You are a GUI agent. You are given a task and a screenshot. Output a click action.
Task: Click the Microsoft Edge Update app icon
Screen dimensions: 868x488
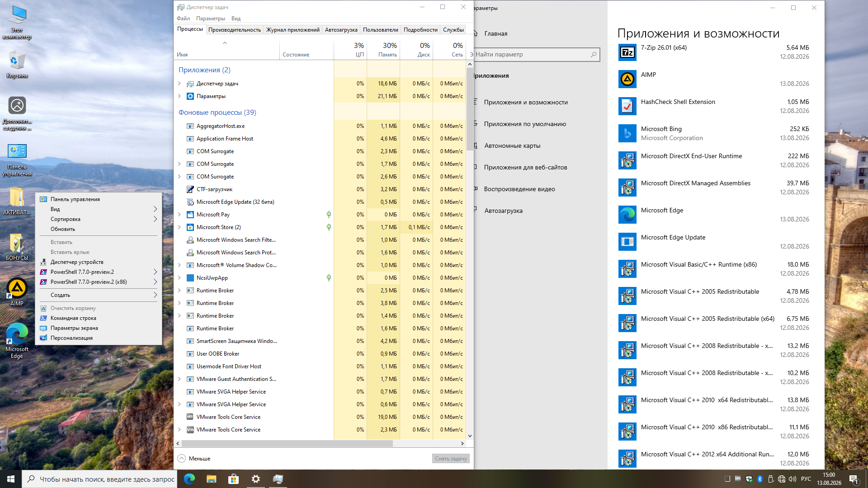[x=627, y=242]
